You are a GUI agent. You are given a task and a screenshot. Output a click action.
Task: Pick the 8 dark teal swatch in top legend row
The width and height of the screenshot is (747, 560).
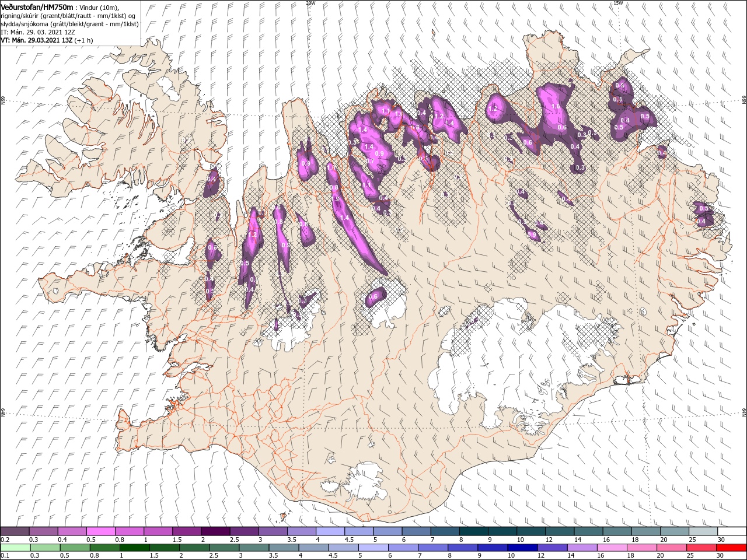(x=473, y=531)
